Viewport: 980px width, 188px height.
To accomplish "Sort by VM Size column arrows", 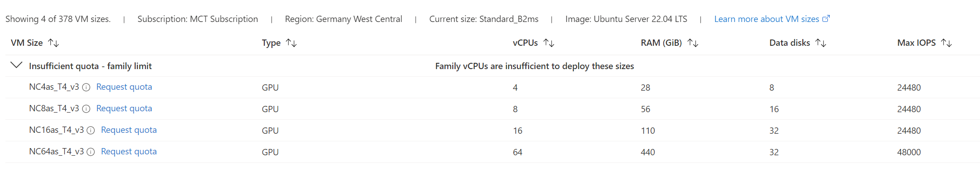I will [54, 43].
